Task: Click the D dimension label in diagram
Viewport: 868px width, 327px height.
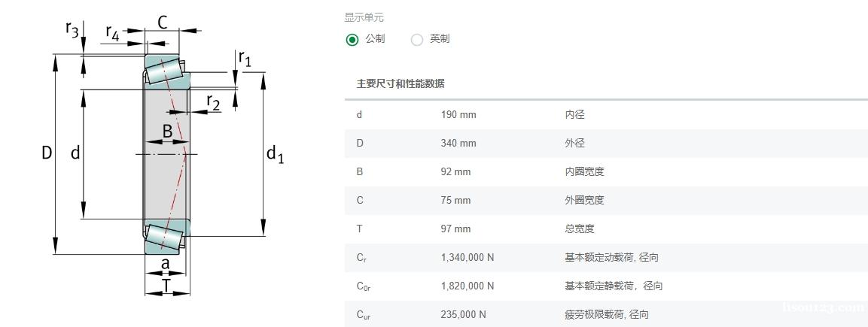Action: 47,153
